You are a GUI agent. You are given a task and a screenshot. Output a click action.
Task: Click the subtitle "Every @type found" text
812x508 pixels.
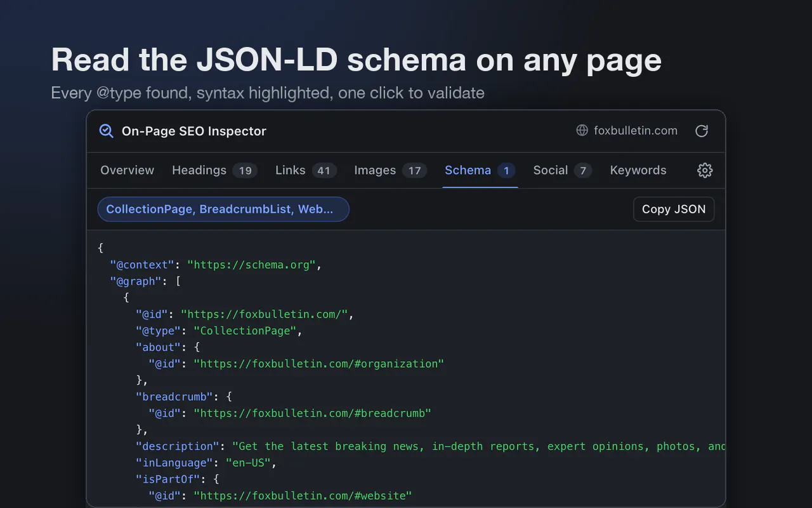268,93
